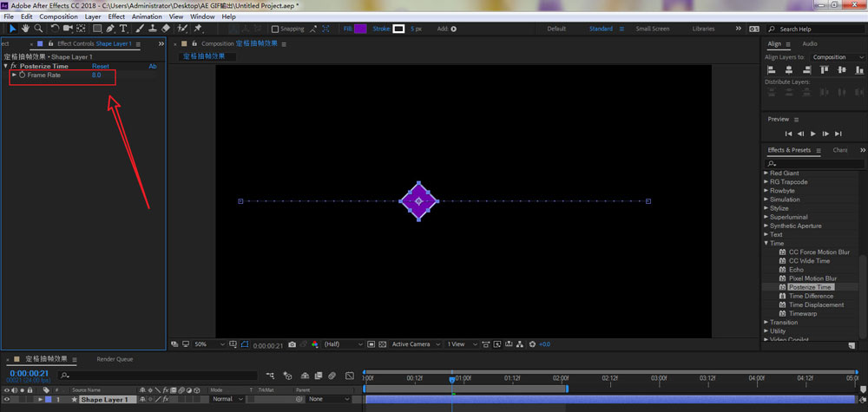The width and height of the screenshot is (868, 412).
Task: Reset the Posterize Time effect
Action: [101, 66]
